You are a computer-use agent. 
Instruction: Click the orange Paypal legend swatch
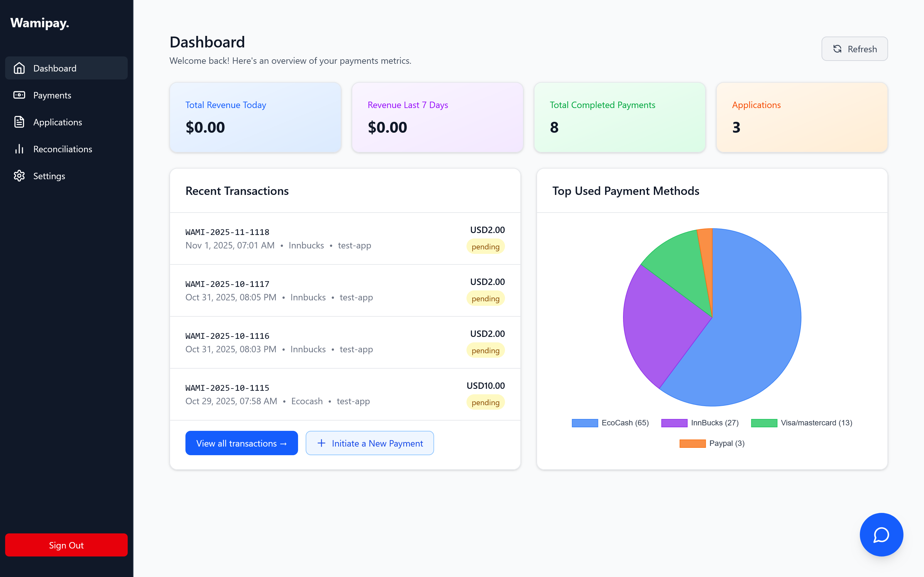692,443
